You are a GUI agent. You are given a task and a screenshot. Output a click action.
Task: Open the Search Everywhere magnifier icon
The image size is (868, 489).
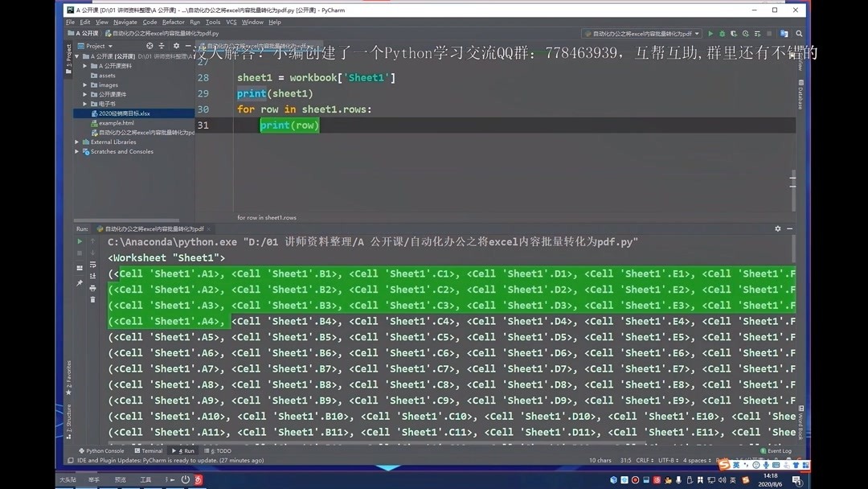pos(799,34)
